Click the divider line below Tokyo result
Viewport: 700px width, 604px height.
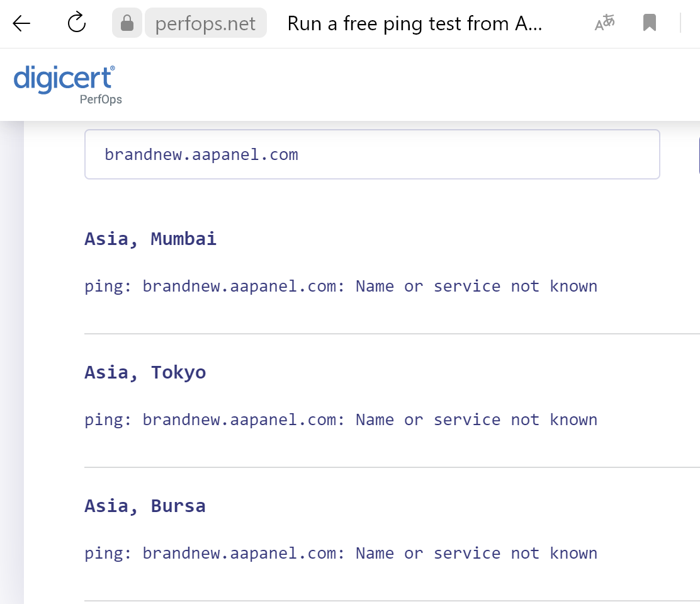click(x=390, y=467)
